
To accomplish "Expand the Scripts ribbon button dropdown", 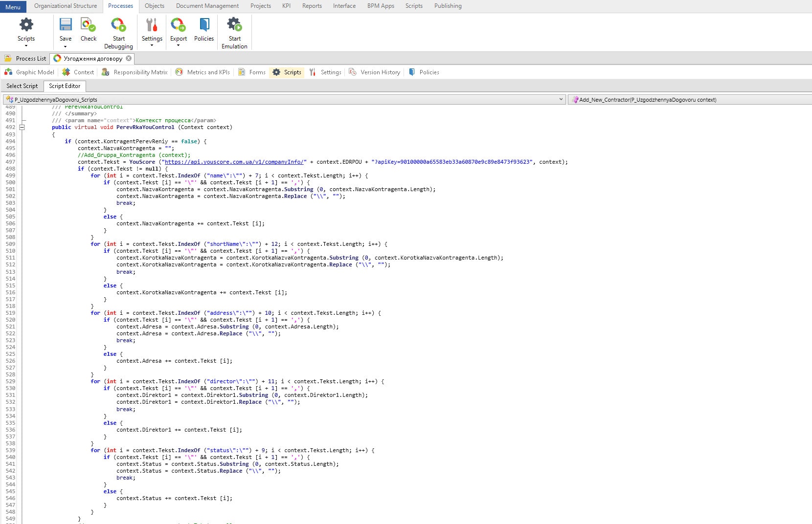I will 26,46.
